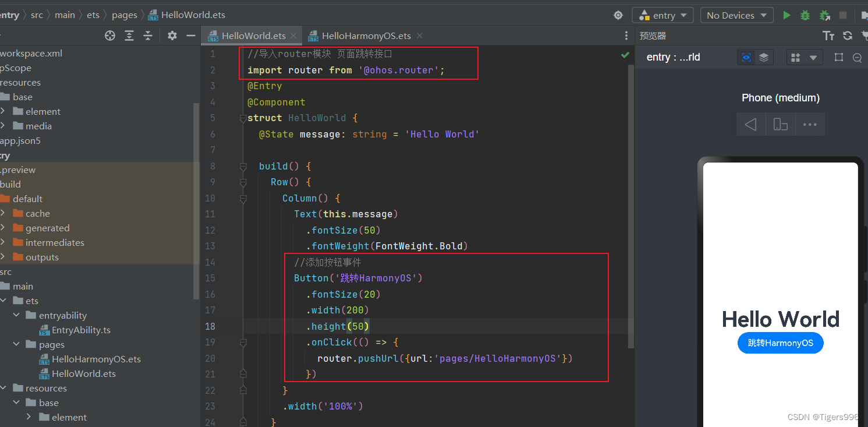Screen dimensions: 868x427
Task: Collapse the pages folder
Action: pos(16,344)
